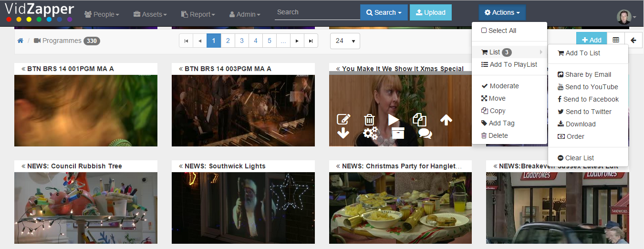
Task: Expand the Assets menu
Action: [150, 14]
